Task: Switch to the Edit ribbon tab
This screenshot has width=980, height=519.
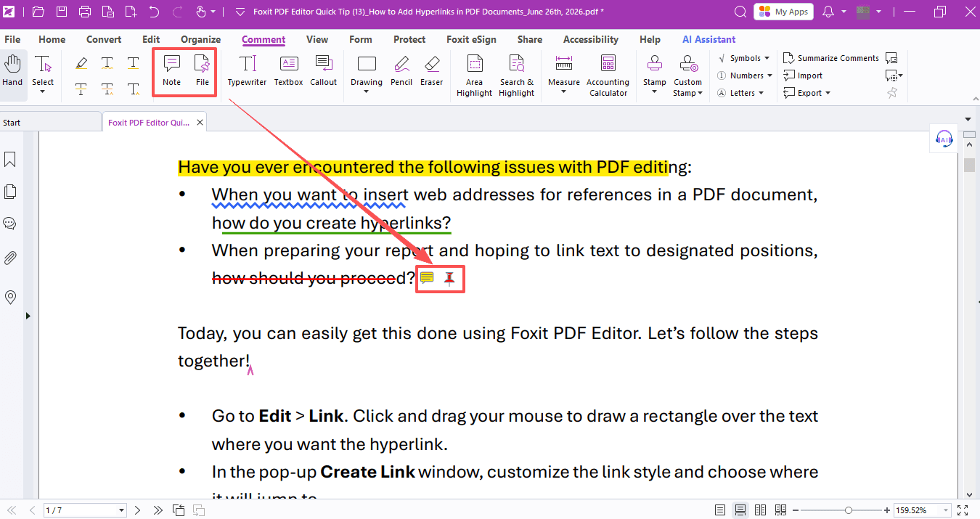Action: click(151, 39)
